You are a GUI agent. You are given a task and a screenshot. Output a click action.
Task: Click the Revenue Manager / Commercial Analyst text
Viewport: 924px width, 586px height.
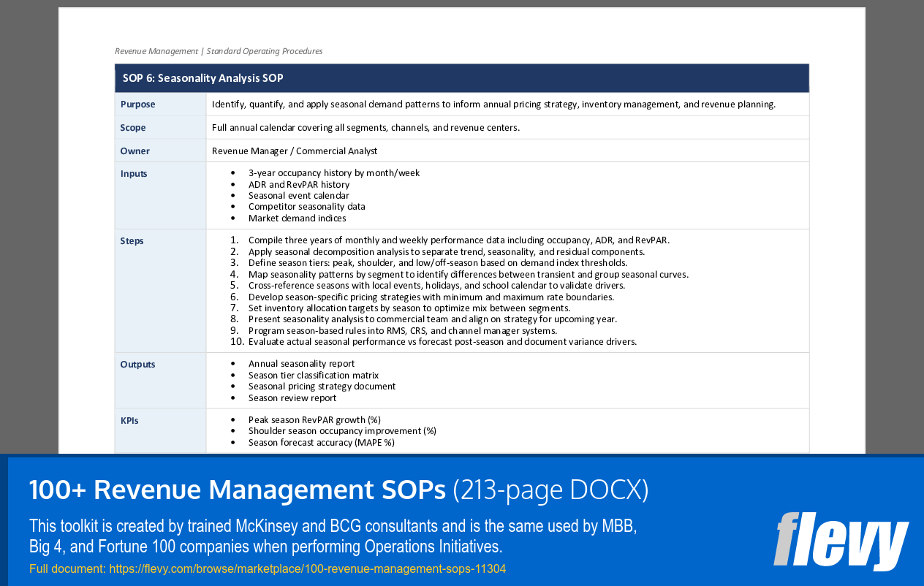point(294,151)
